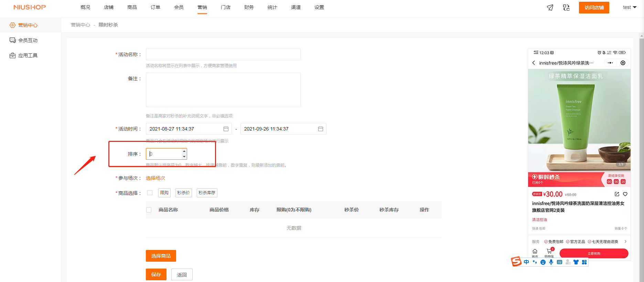Click 清洁控油 tag in preview

point(539,220)
